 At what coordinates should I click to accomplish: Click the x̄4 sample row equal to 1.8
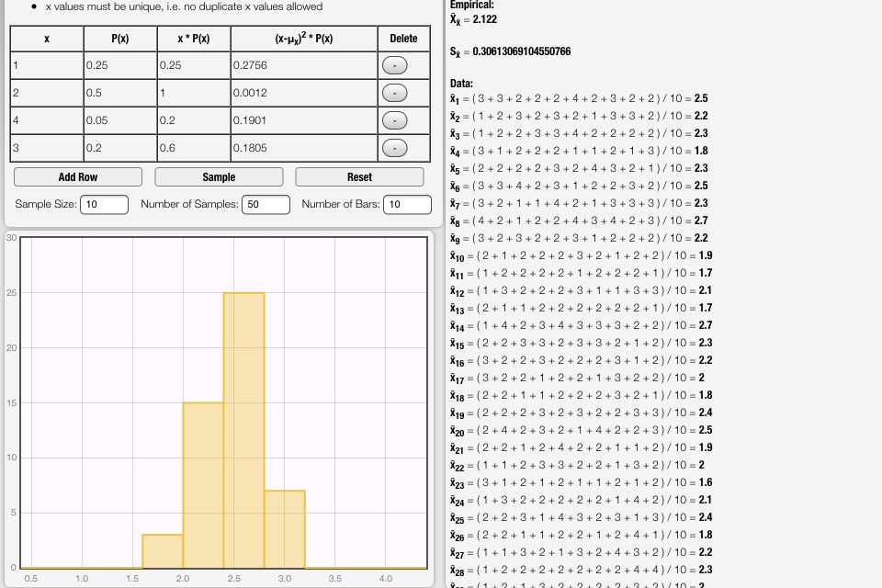579,151
